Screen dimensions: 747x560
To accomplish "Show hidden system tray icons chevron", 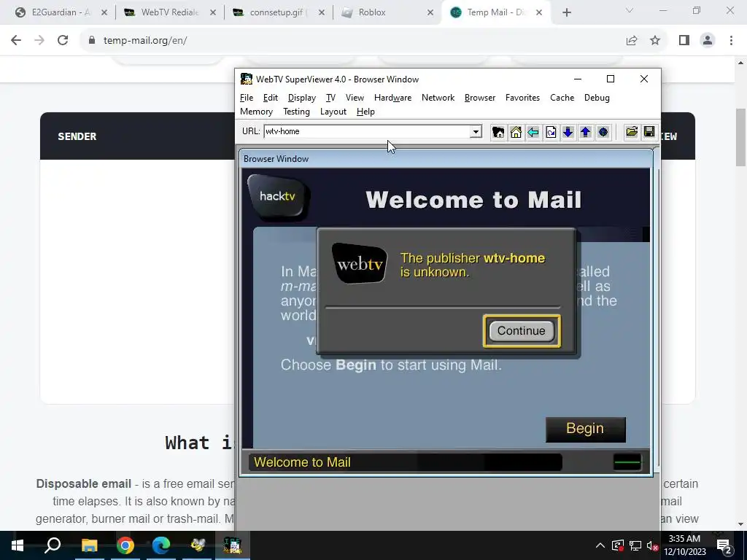I will [x=600, y=545].
